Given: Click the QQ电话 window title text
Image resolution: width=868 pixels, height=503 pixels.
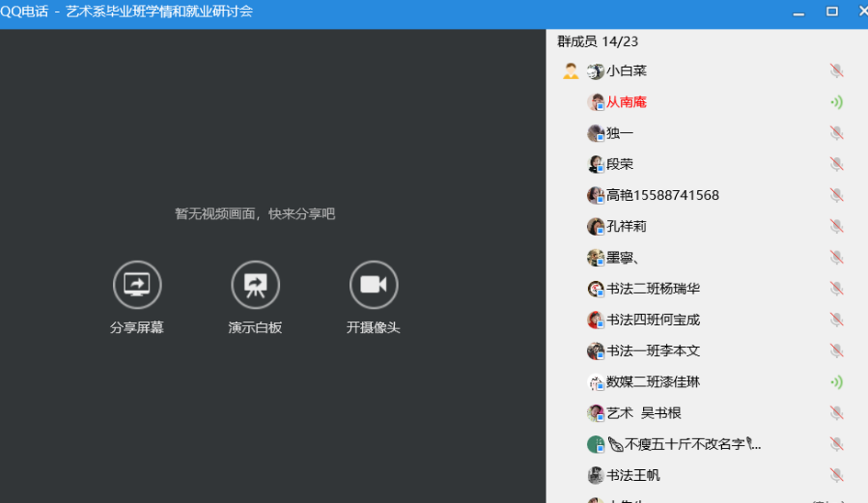Looking at the screenshot, I should [x=126, y=11].
